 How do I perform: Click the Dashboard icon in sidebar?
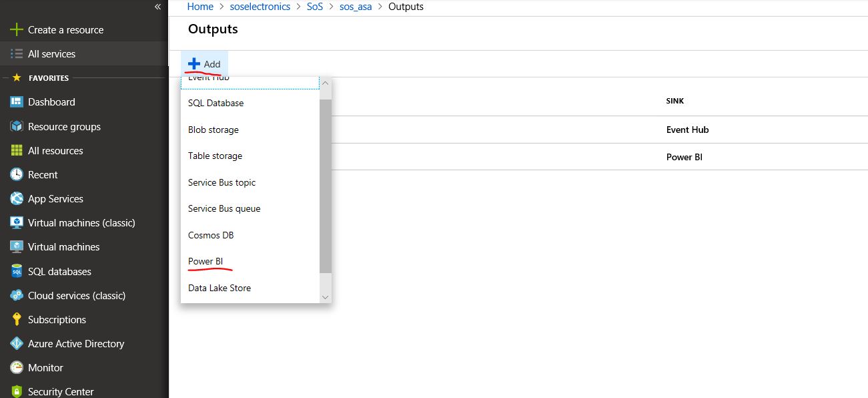click(x=17, y=102)
